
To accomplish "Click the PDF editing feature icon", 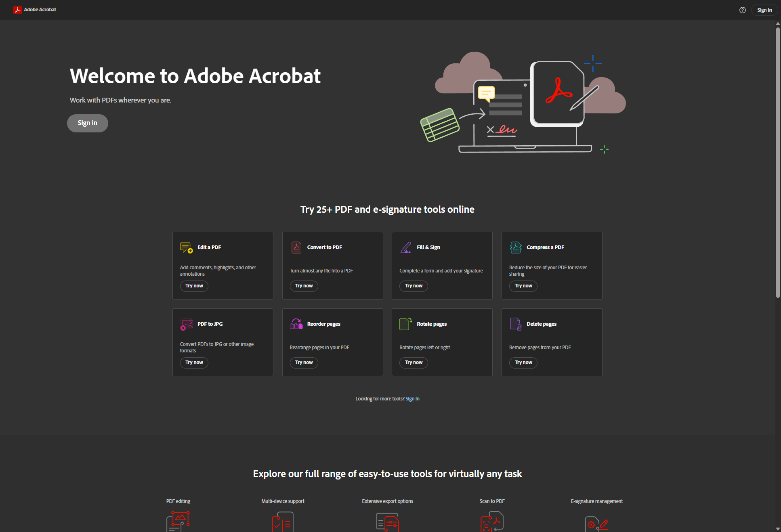I will coord(178,521).
